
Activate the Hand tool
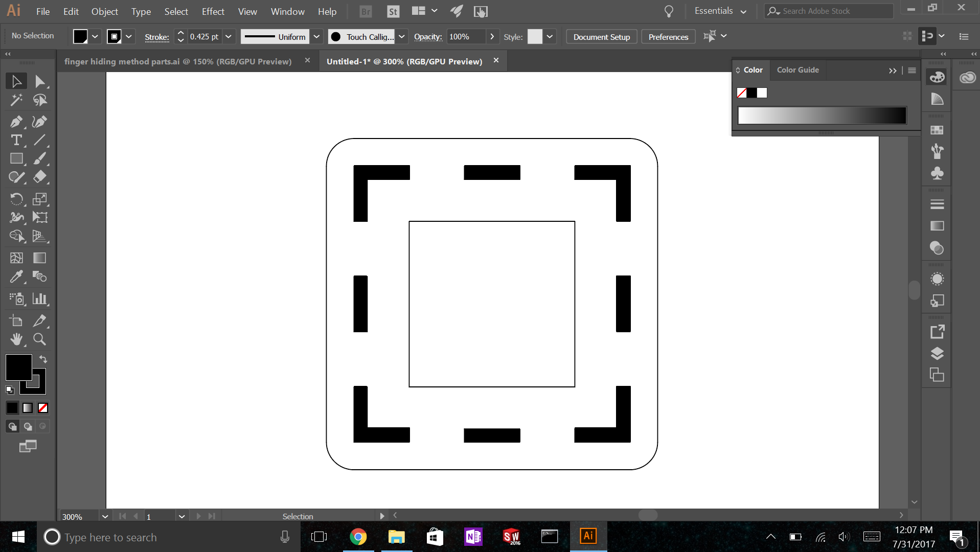(16, 339)
